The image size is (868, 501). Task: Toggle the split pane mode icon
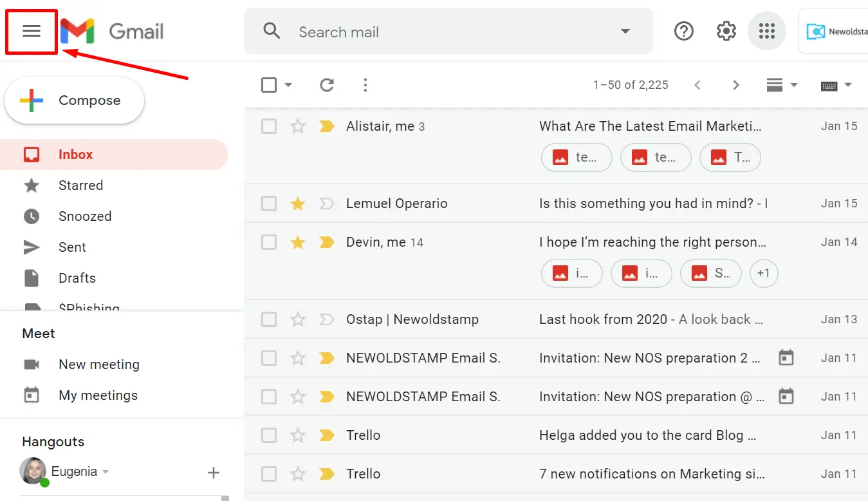pos(775,85)
